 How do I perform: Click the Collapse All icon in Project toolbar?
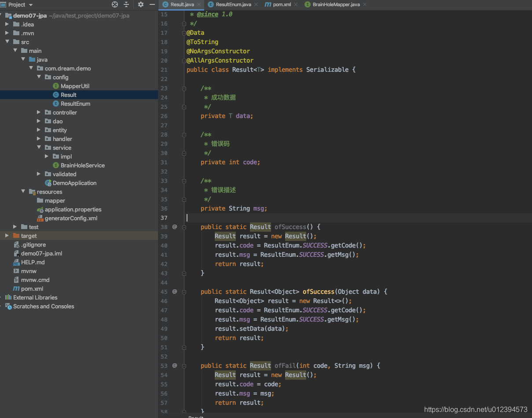(126, 5)
